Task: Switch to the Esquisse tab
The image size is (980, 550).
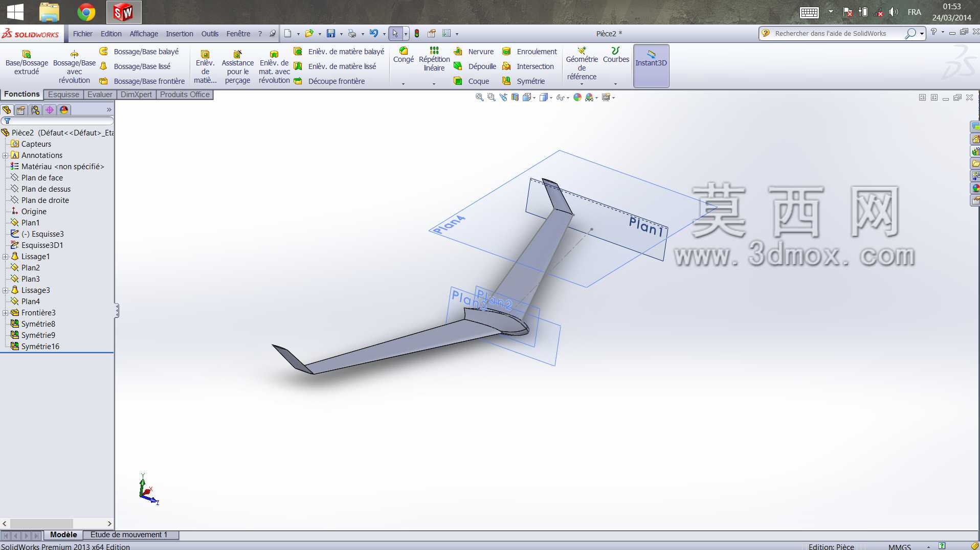Action: (63, 95)
